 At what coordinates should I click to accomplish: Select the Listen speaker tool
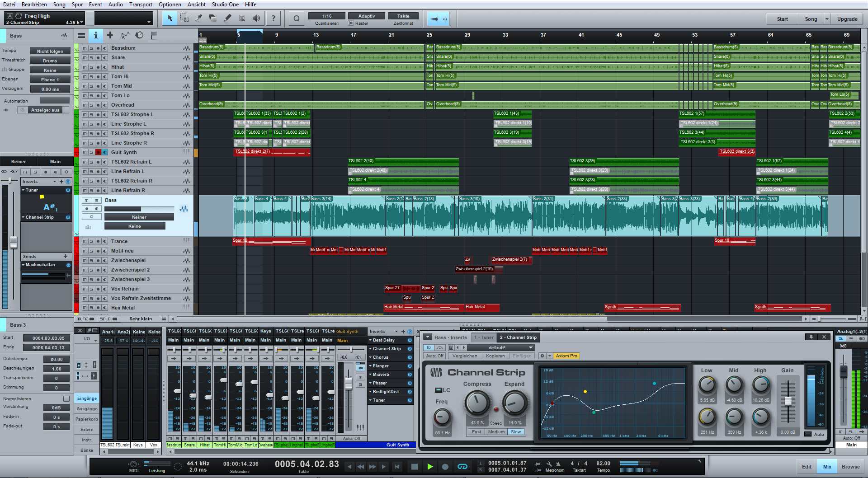click(256, 19)
